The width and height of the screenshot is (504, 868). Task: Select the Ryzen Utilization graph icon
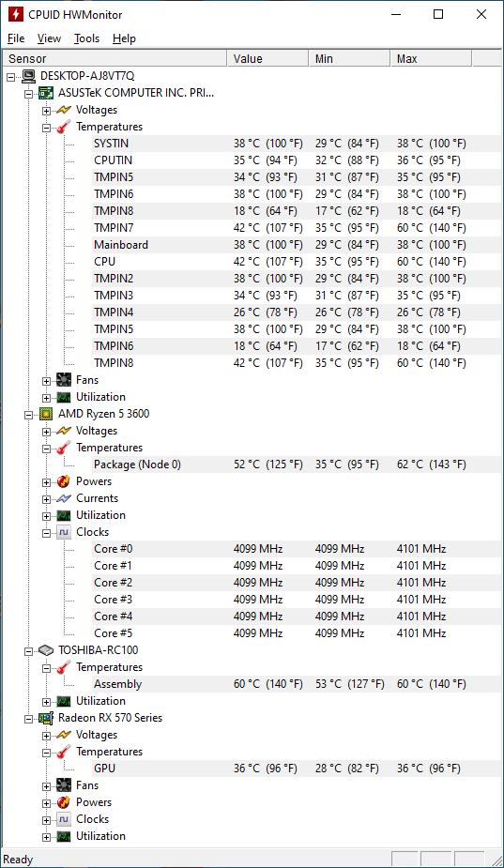[64, 515]
